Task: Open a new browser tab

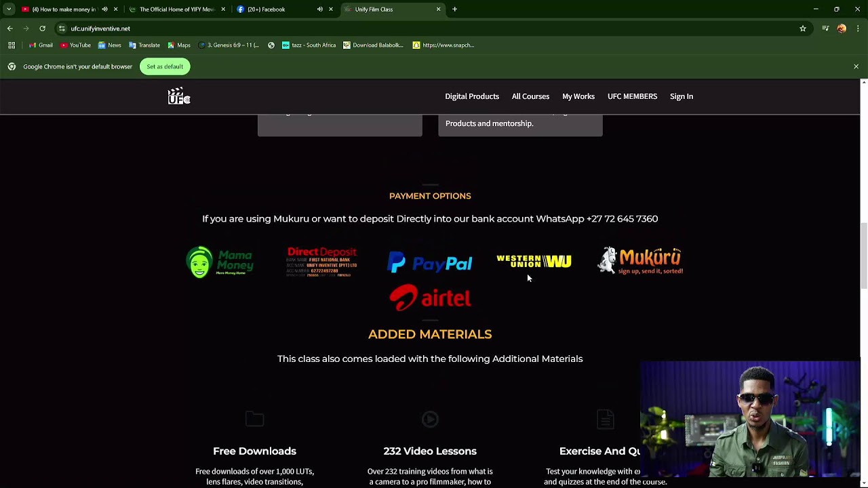Action: [x=455, y=9]
